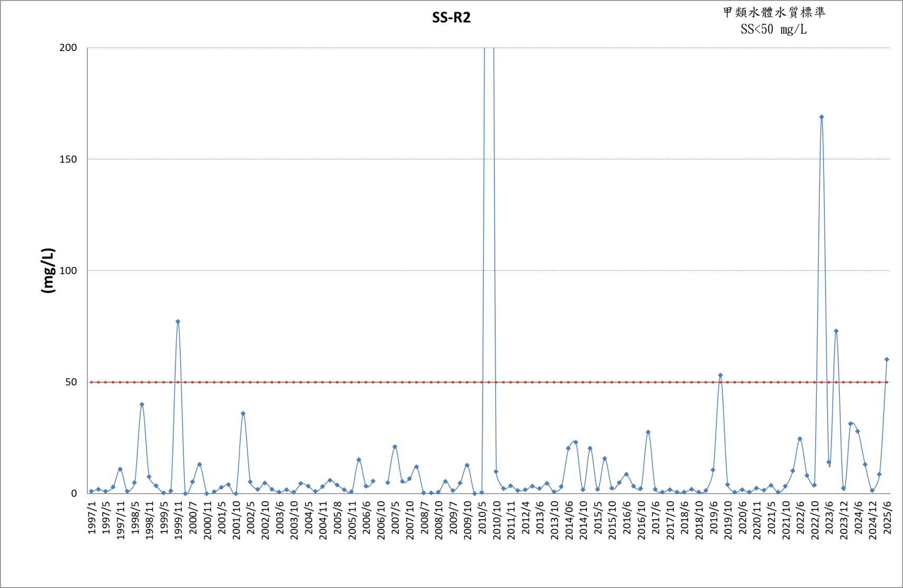
Task: Click the 150 horizontal gridline
Action: click(489, 159)
